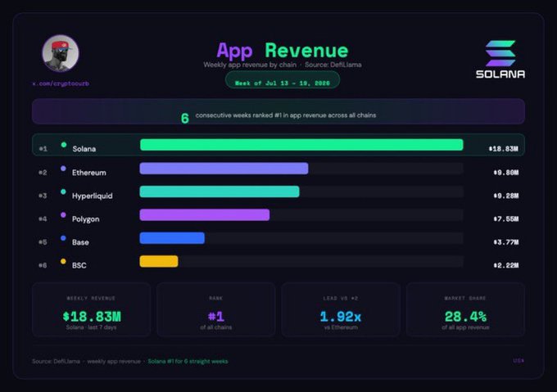Image resolution: width=557 pixels, height=392 pixels.
Task: Click the teal Hyperliquid revenue bar
Action: click(x=220, y=191)
